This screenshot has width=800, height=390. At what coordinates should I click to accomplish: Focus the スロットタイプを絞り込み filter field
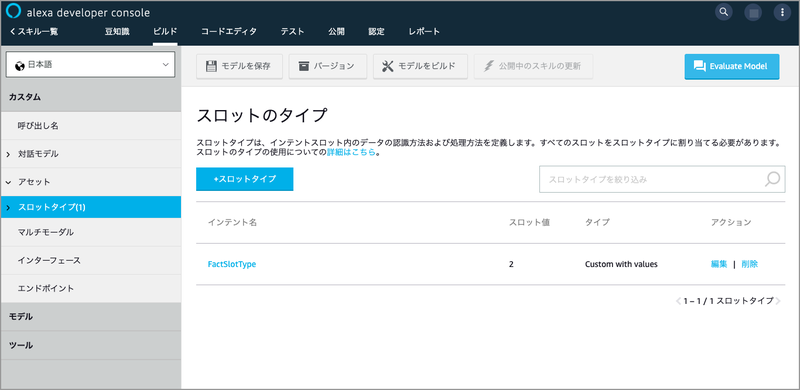[x=662, y=179]
